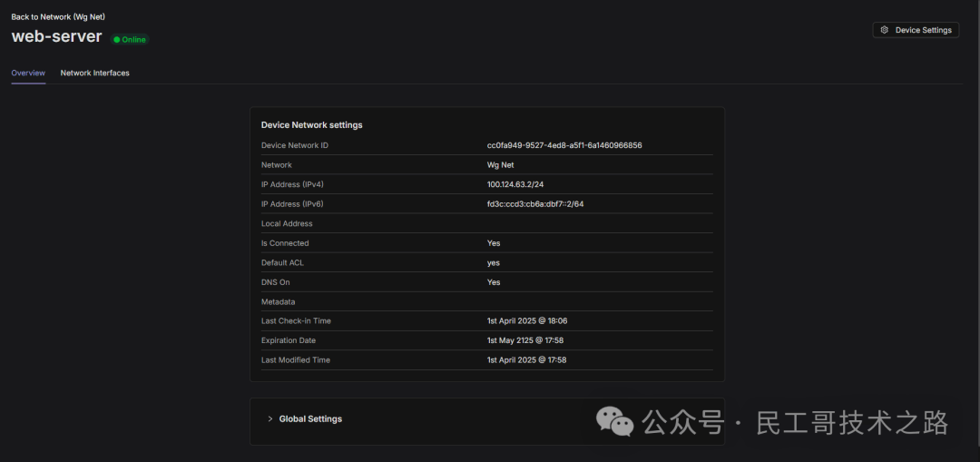Click the Is Connected Yes value
The image size is (980, 462).
[494, 243]
